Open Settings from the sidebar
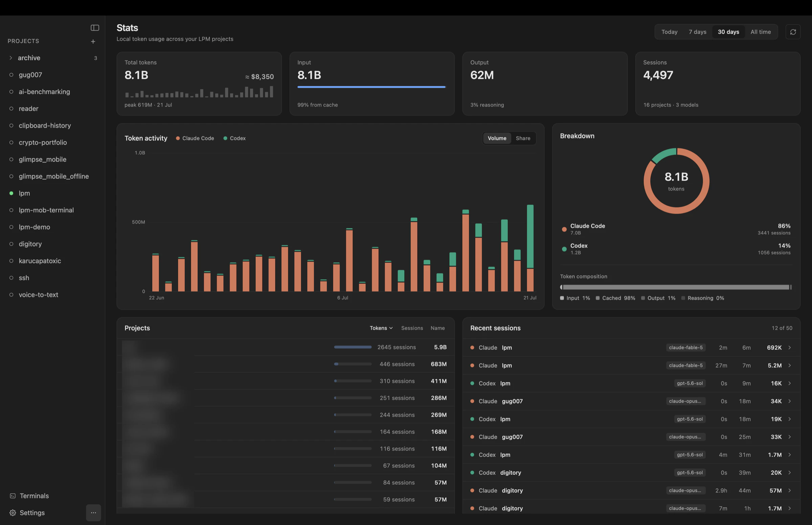This screenshot has width=812, height=525. click(x=32, y=513)
